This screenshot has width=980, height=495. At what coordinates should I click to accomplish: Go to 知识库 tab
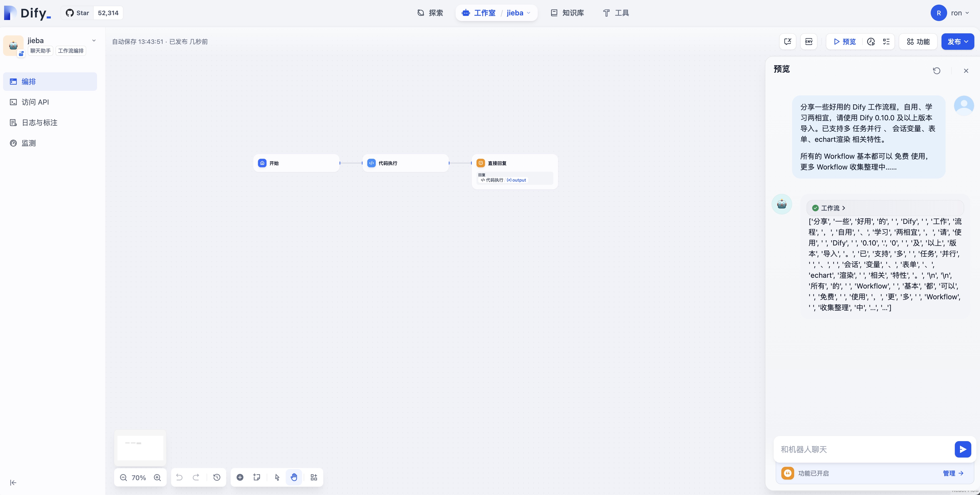(x=567, y=13)
